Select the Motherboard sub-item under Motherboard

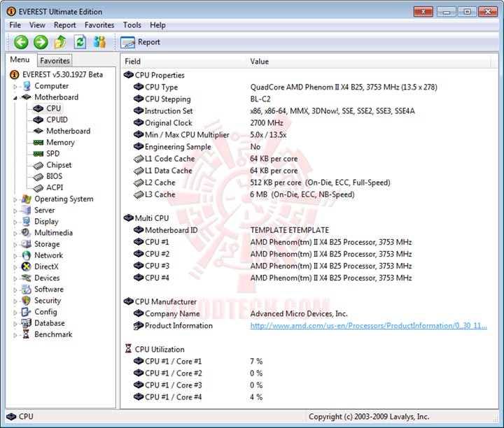pos(68,131)
